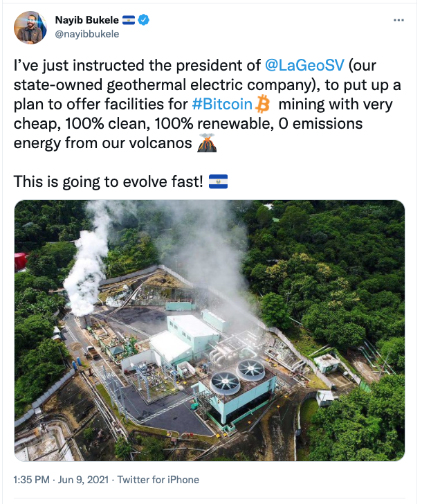Image resolution: width=422 pixels, height=504 pixels.
Task: Open the #Bitcoin hashtag link
Action: pyautogui.click(x=223, y=105)
